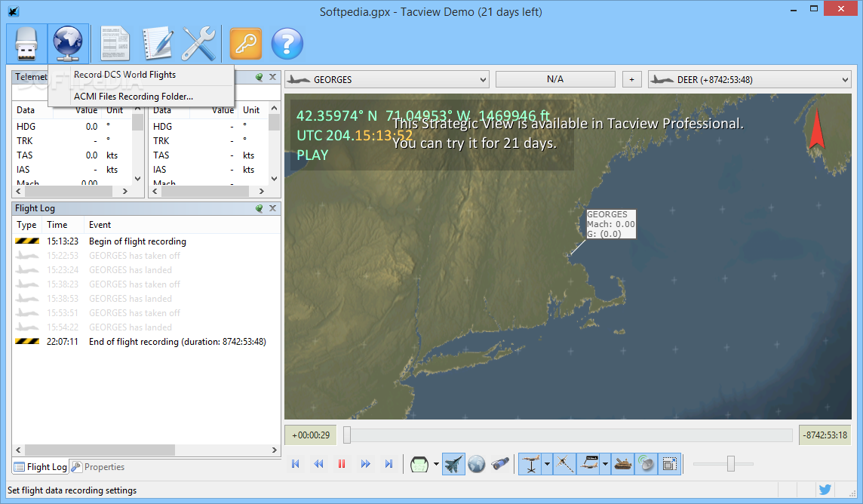
Task: Click the fullscreen window icon
Action: (669, 464)
